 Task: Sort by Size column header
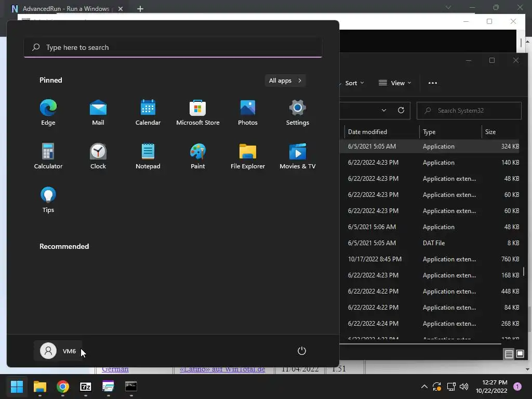500,131
